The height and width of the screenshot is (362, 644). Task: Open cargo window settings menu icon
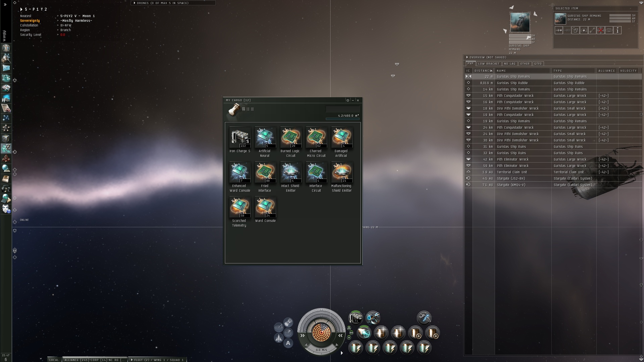(x=348, y=100)
